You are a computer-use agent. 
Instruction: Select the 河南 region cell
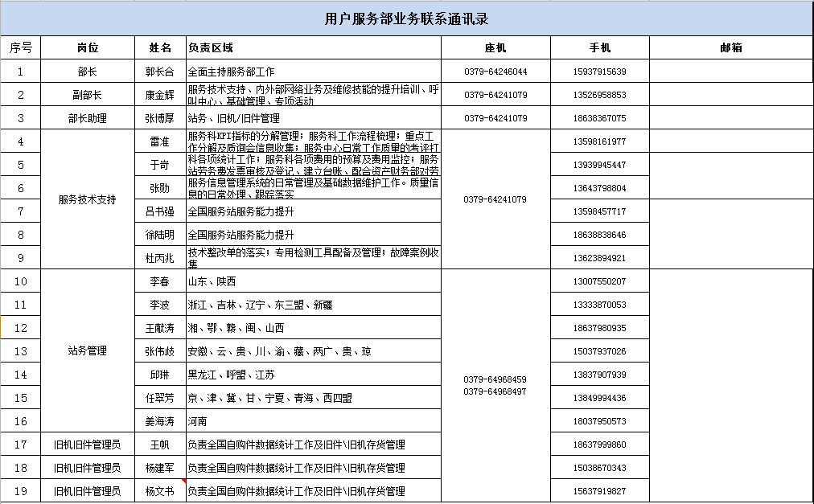pyautogui.click(x=313, y=421)
